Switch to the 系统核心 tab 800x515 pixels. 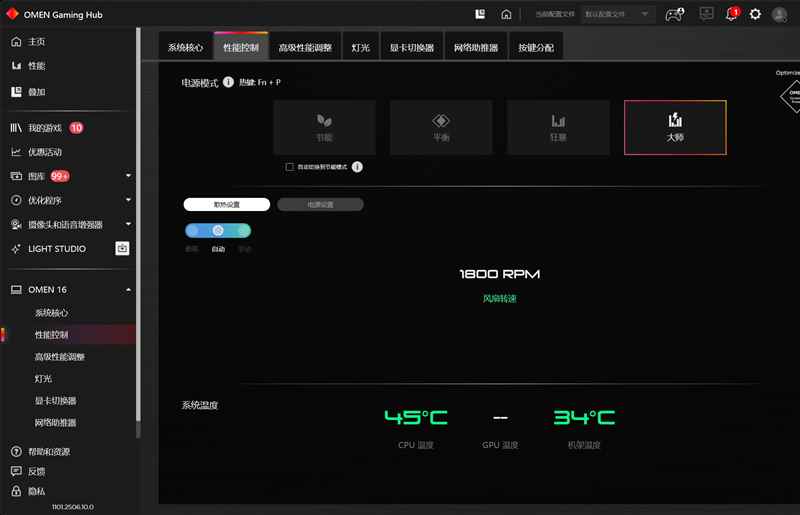point(185,47)
